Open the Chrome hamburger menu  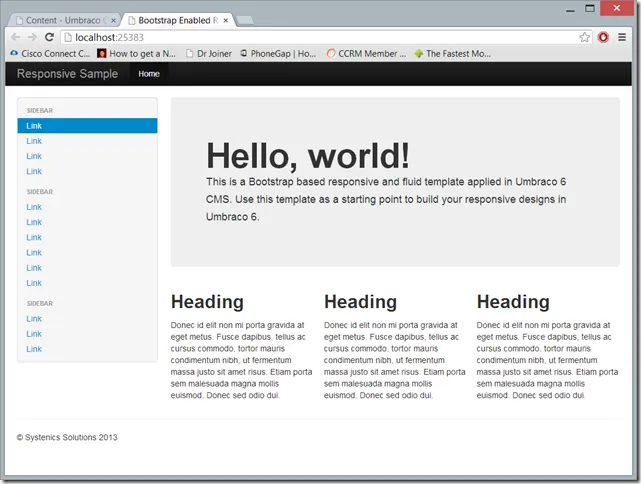click(x=622, y=37)
